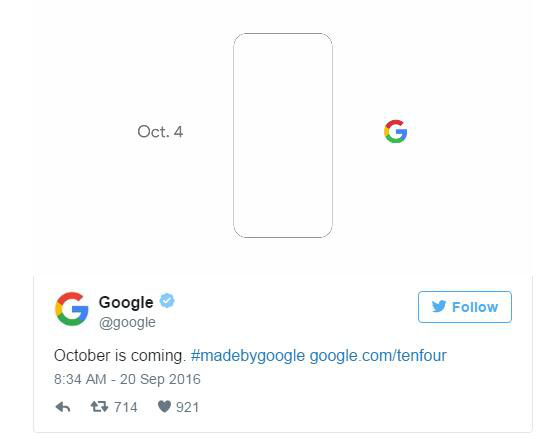Click the reply arrow icon
Screen dimensions: 555x439
[63, 407]
